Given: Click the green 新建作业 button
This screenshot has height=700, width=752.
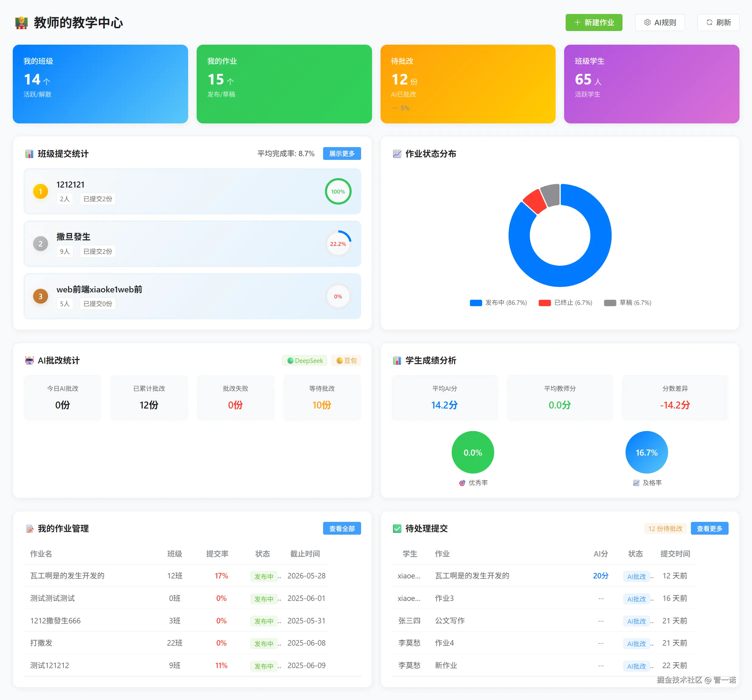Looking at the screenshot, I should pyautogui.click(x=594, y=23).
